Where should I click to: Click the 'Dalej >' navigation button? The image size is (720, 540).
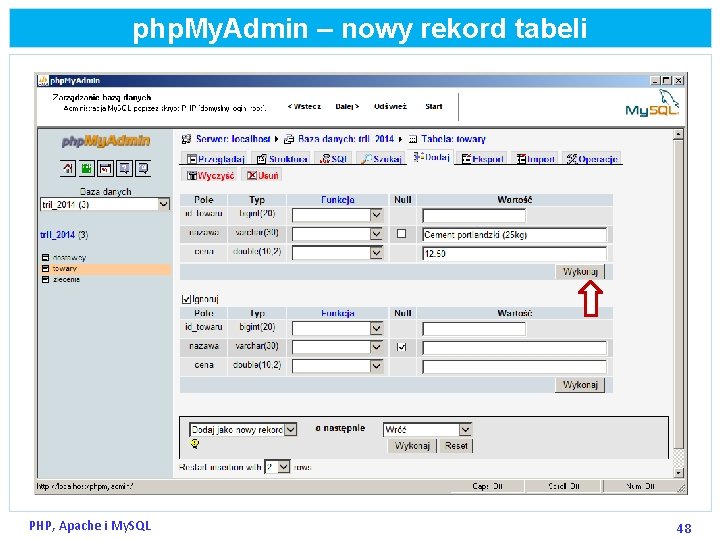(347, 107)
